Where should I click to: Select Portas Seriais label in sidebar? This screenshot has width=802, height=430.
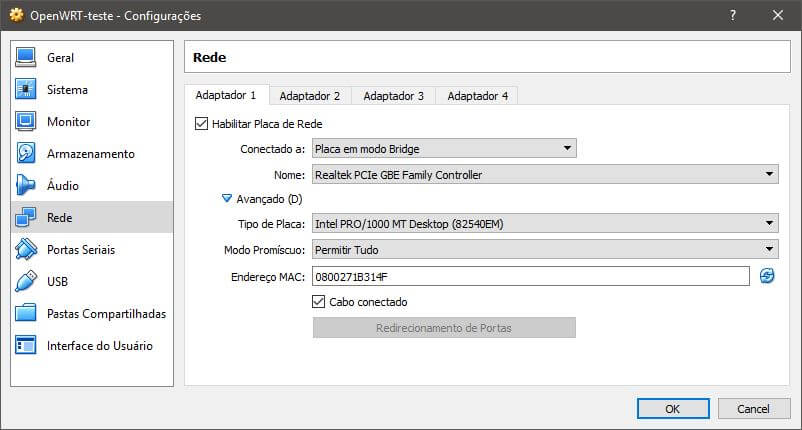click(81, 250)
